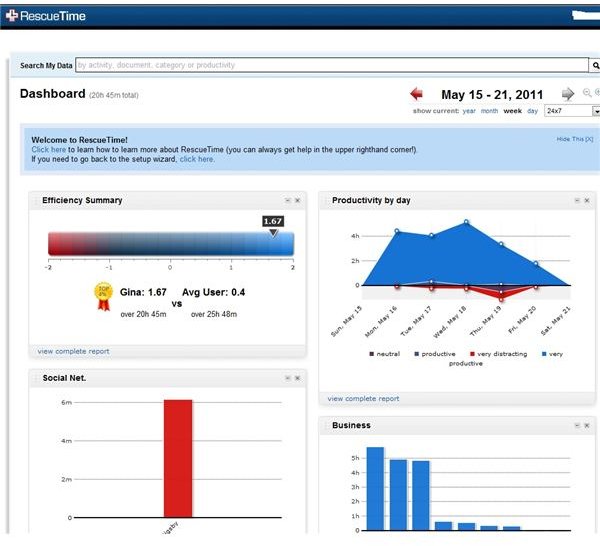Select the week view
600x546 pixels.
512,111
